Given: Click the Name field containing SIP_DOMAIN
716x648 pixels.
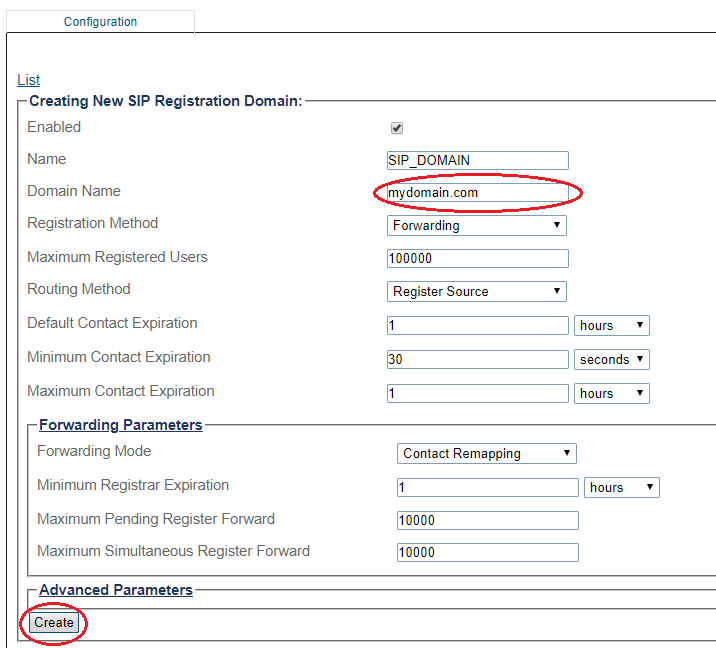Looking at the screenshot, I should pyautogui.click(x=477, y=160).
